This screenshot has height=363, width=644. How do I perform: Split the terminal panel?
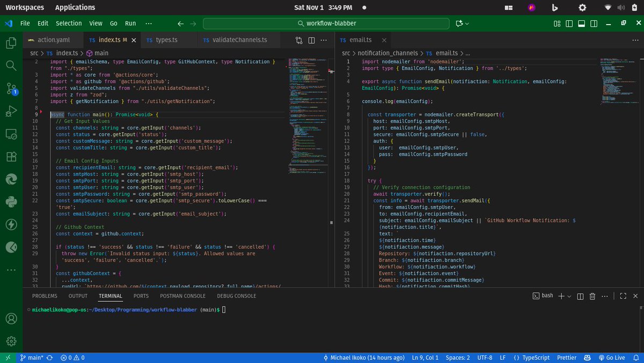(x=581, y=295)
